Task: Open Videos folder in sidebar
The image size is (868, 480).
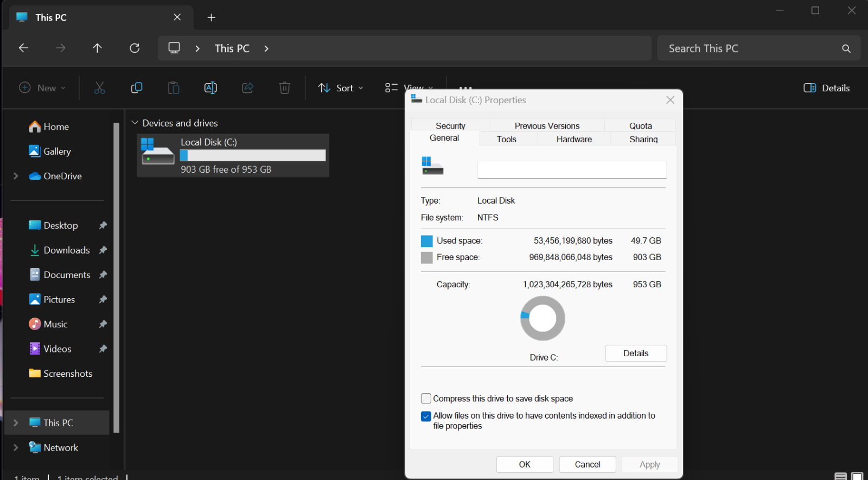Action: (x=57, y=349)
